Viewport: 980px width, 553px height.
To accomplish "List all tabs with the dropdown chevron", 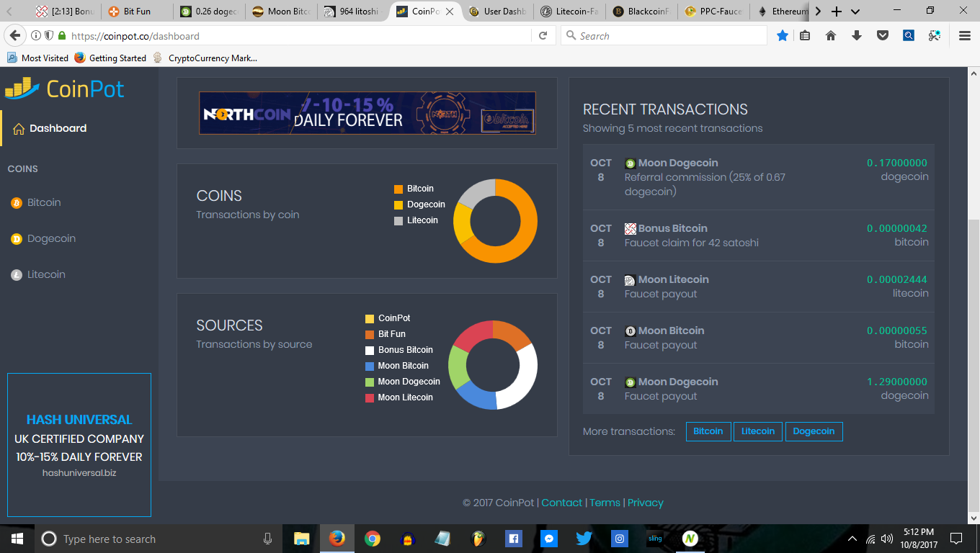I will coord(855,12).
